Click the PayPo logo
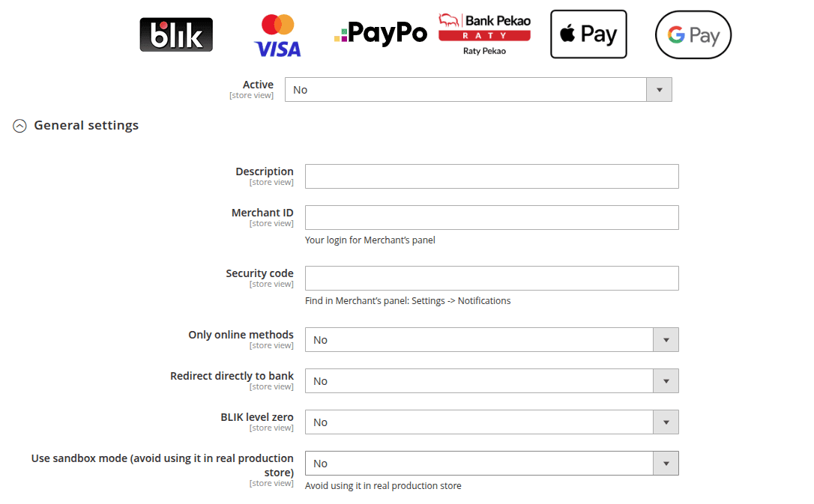The width and height of the screenshot is (814, 504). (381, 34)
